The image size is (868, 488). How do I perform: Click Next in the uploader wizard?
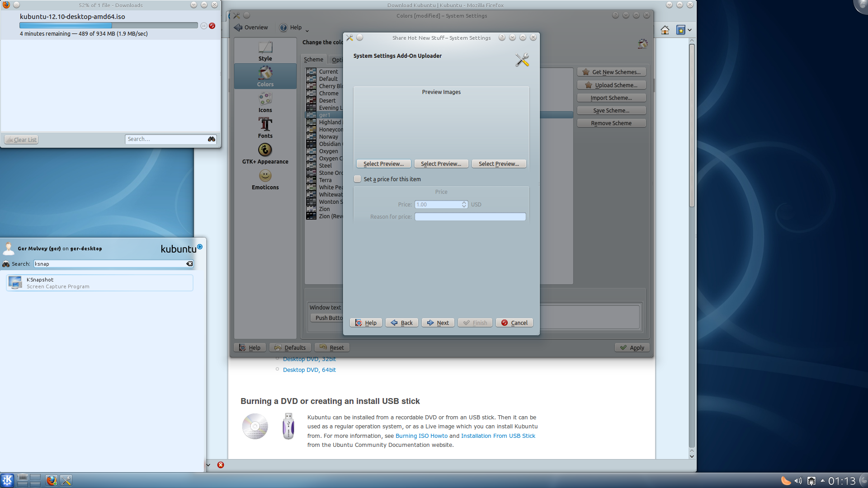(x=438, y=323)
